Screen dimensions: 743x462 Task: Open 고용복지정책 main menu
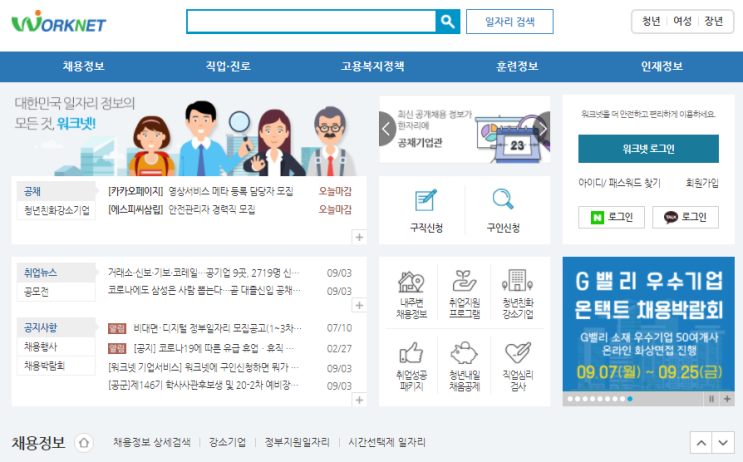(372, 66)
